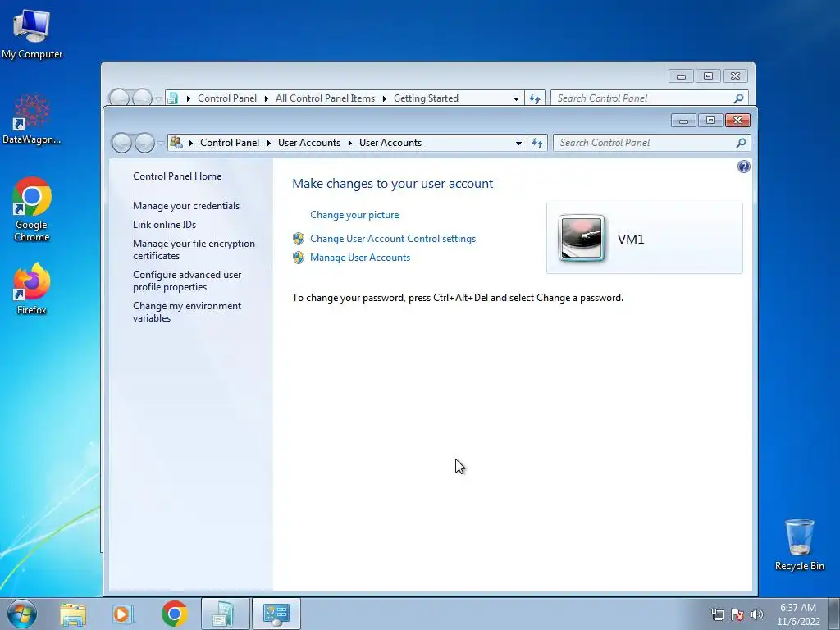Open Configure advanced user profile properties
The image size is (840, 630).
187,281
